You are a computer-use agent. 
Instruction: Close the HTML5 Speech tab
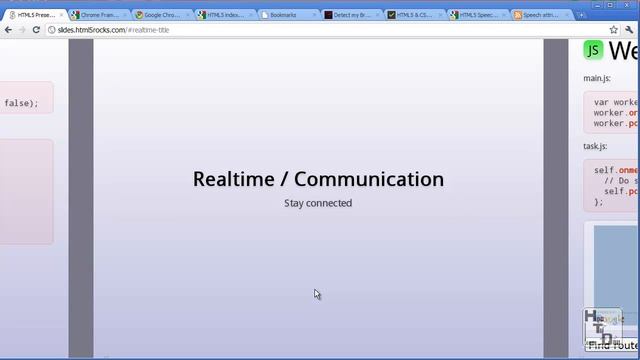[503, 15]
